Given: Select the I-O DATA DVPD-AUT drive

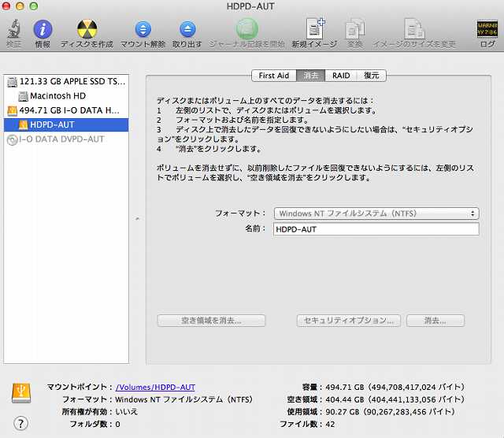Looking at the screenshot, I should tap(66, 139).
